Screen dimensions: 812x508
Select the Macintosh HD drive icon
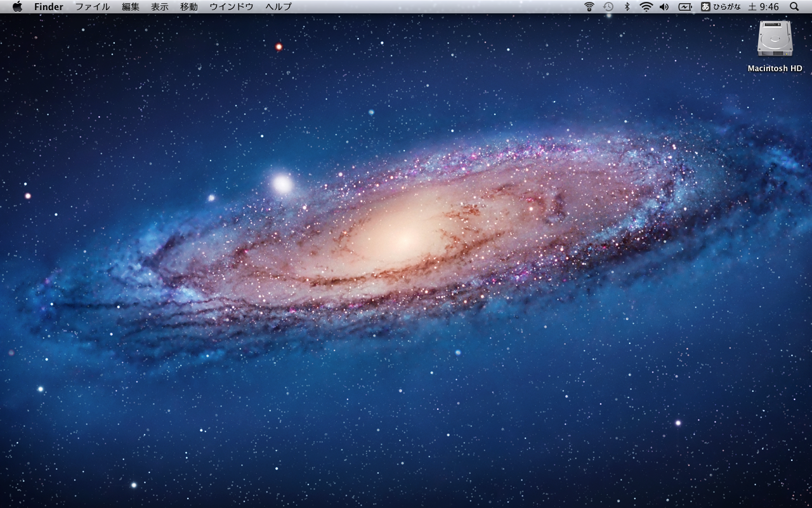[775, 38]
